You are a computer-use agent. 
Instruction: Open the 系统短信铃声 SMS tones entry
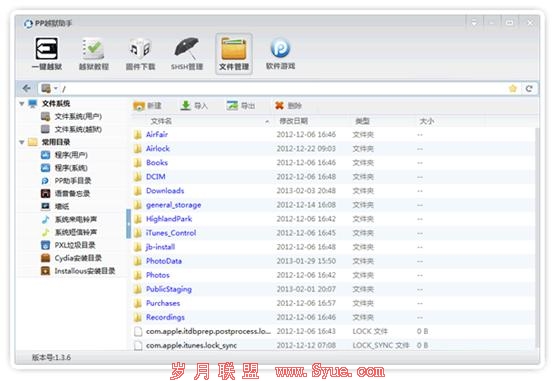(x=69, y=232)
